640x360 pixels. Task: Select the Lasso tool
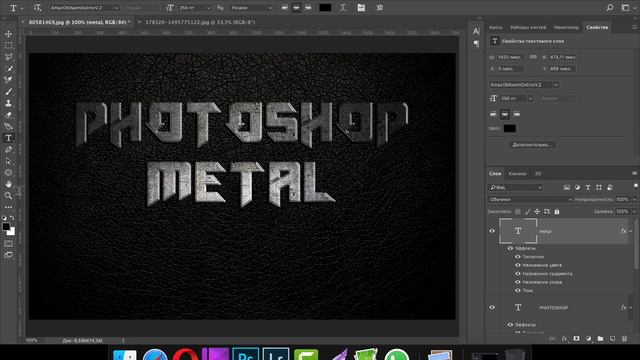(x=9, y=57)
